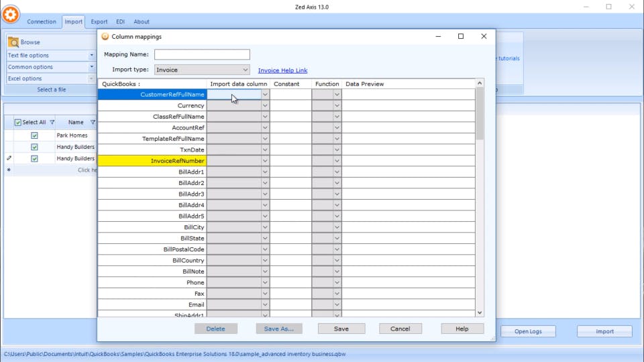
Task: Switch to the Export tab
Action: coord(99,21)
